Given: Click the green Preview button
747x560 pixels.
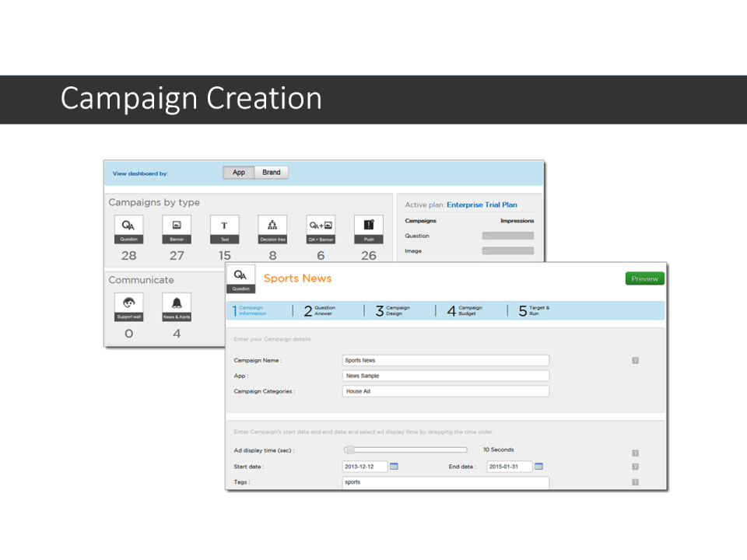Looking at the screenshot, I should [644, 278].
